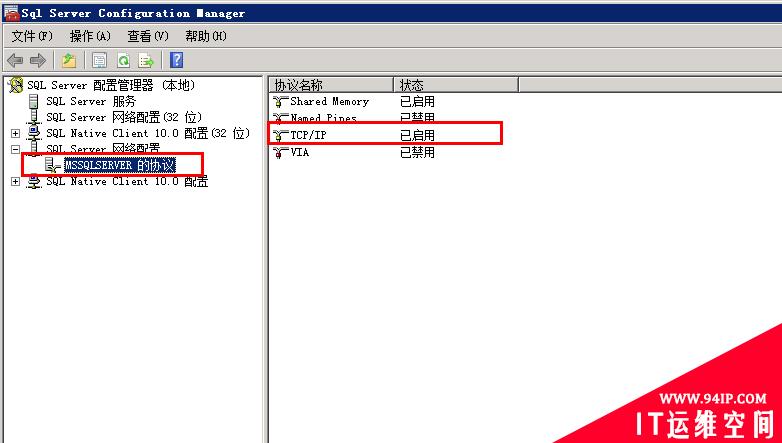The height and width of the screenshot is (443, 782).
Task: Click 已启用 status of Shared Memory
Action: (x=417, y=101)
